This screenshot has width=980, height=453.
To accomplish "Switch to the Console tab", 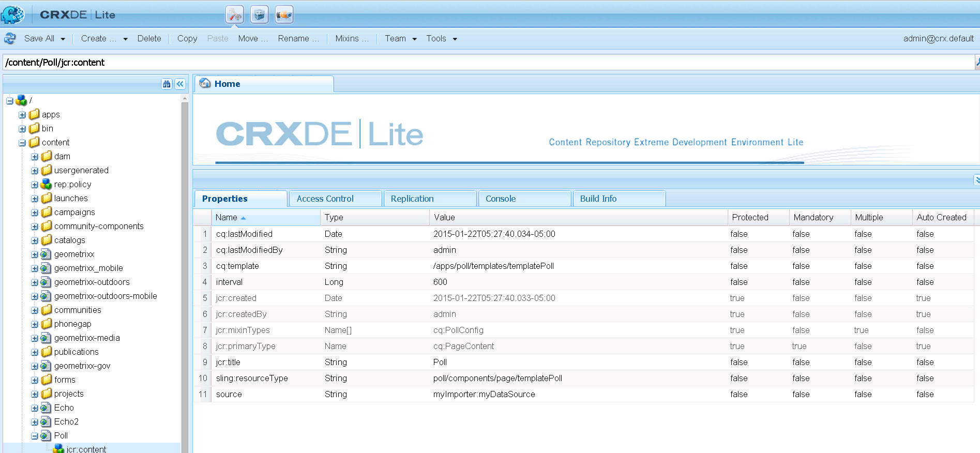I will click(525, 199).
